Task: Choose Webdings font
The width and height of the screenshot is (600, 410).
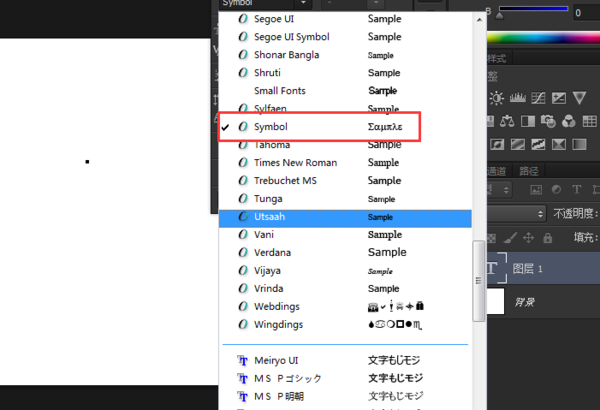Action: pyautogui.click(x=345, y=307)
